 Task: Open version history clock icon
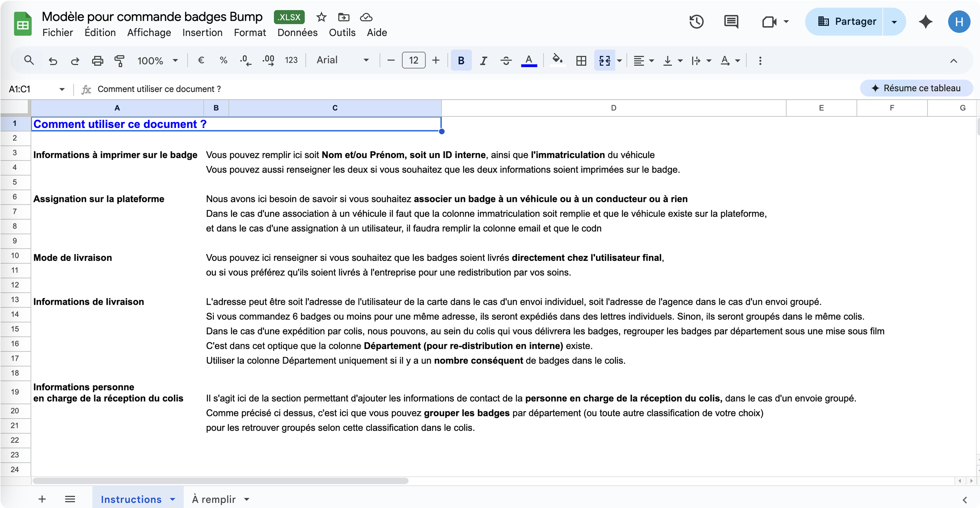696,22
